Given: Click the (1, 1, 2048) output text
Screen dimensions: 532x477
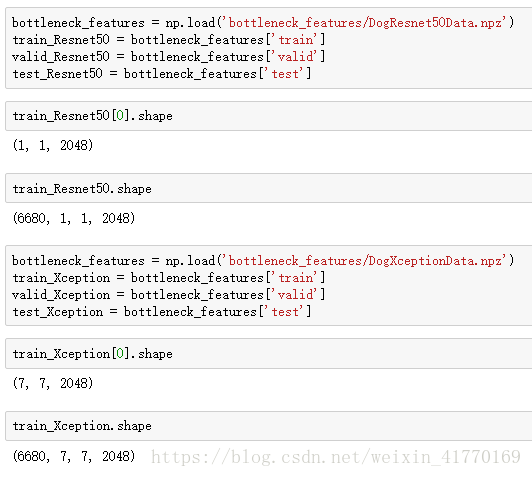Looking at the screenshot, I should click(53, 145).
